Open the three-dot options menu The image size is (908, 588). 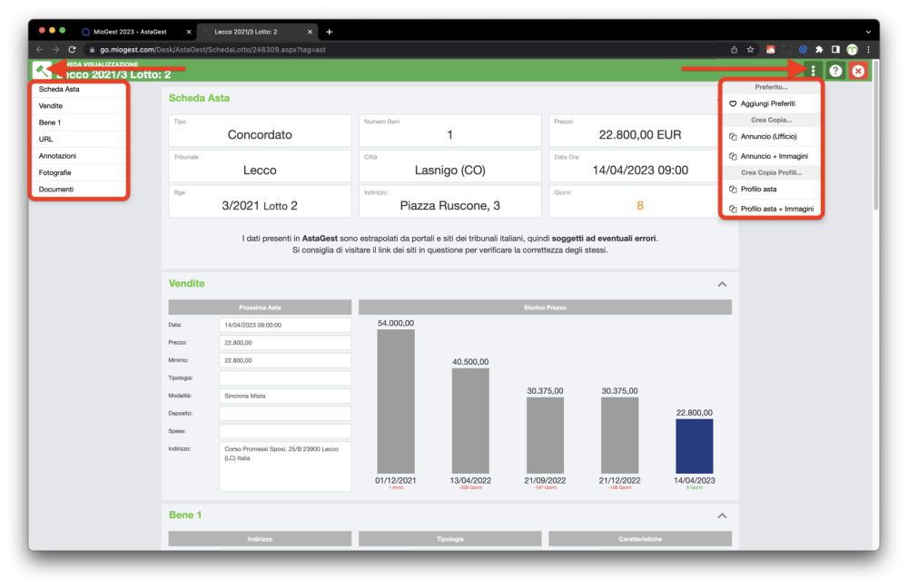pos(813,71)
